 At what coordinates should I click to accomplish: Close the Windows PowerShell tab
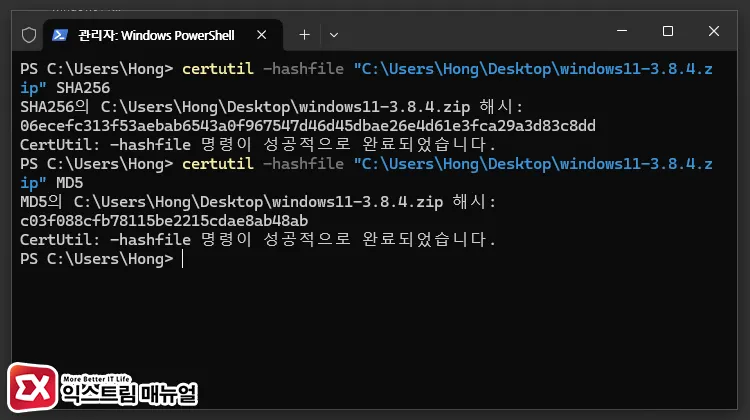click(x=261, y=35)
